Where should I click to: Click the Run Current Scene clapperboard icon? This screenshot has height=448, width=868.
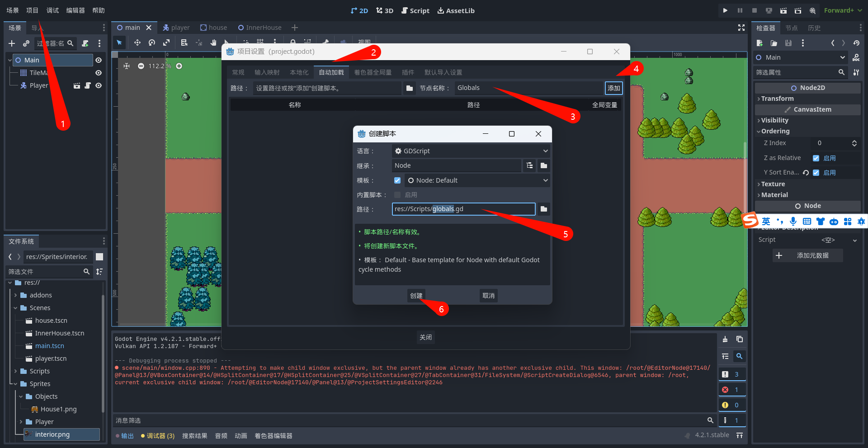[783, 10]
